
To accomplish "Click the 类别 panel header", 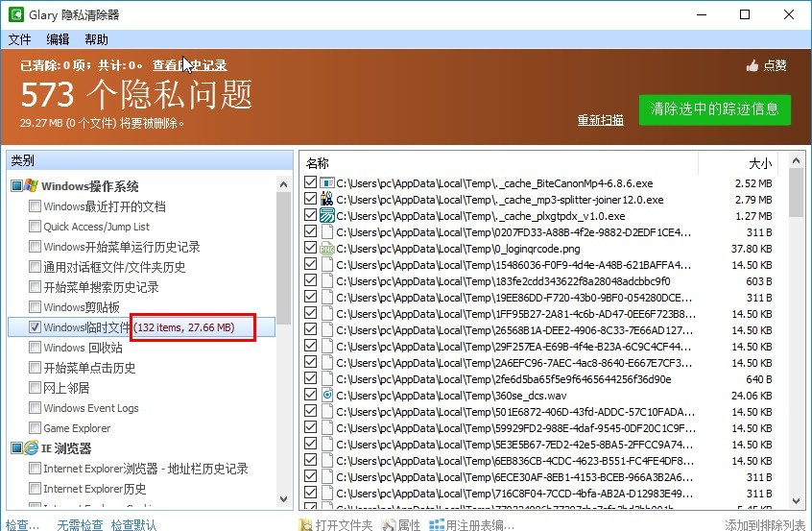I will 150,160.
